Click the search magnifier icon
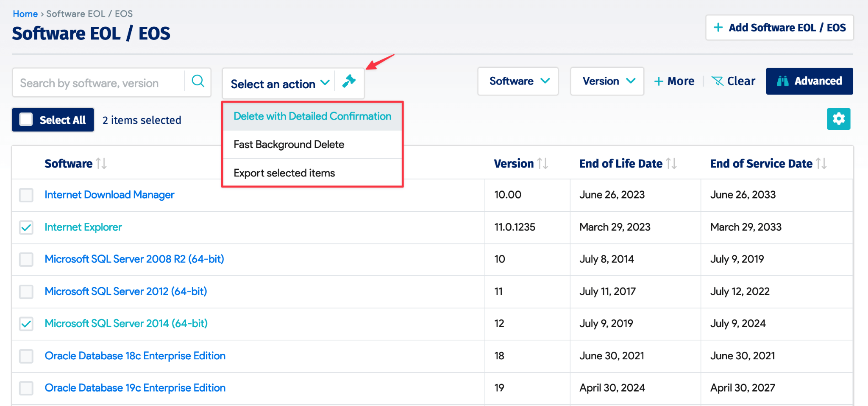The width and height of the screenshot is (868, 406). tap(198, 81)
